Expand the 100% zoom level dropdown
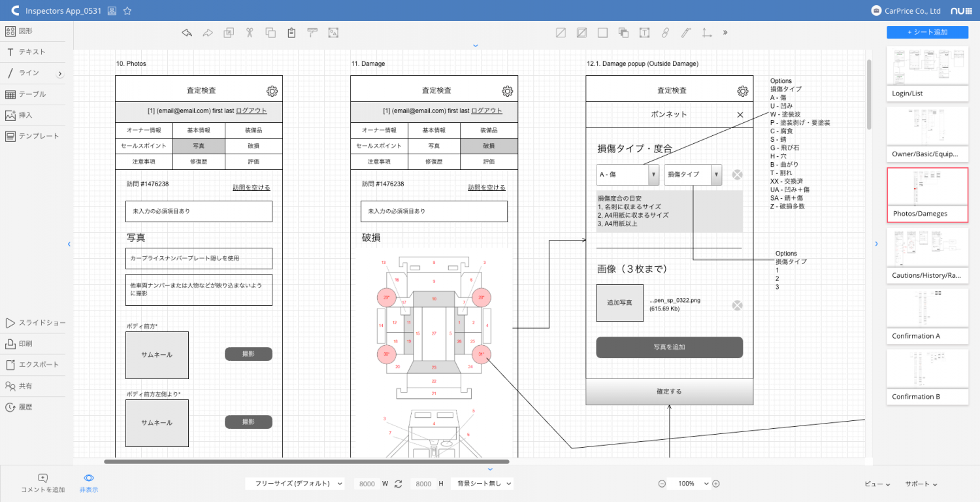The height and width of the screenshot is (502, 980). pyautogui.click(x=689, y=484)
